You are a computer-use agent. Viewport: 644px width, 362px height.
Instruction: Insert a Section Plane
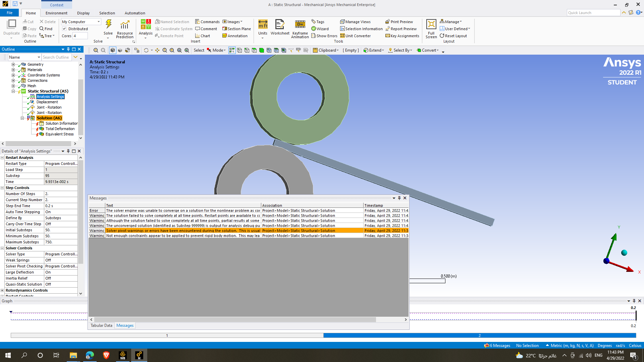(236, 29)
